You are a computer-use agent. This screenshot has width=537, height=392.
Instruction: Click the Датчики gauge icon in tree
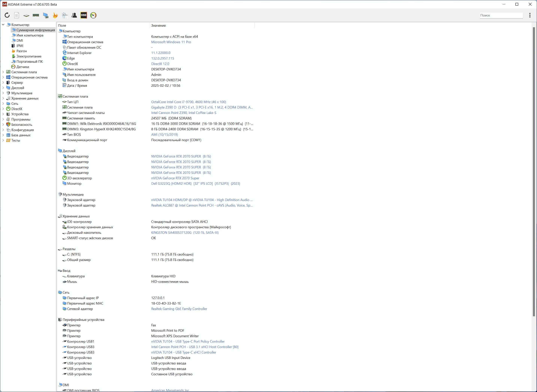[14, 67]
